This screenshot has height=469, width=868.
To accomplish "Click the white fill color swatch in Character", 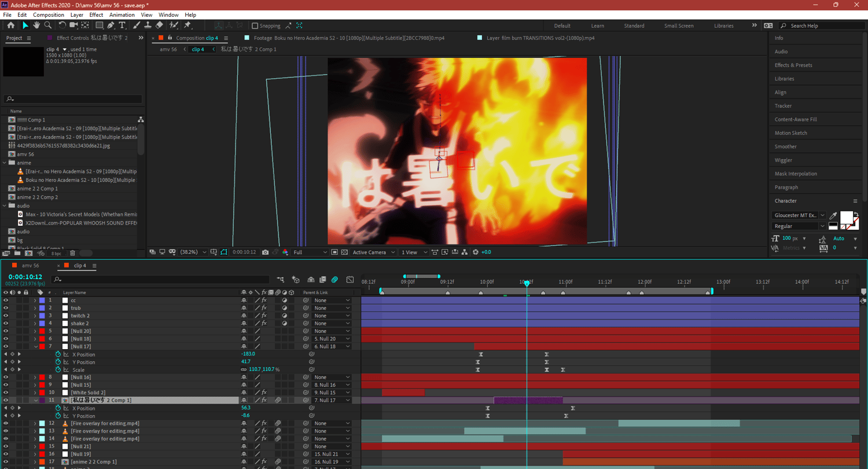I will (845, 218).
